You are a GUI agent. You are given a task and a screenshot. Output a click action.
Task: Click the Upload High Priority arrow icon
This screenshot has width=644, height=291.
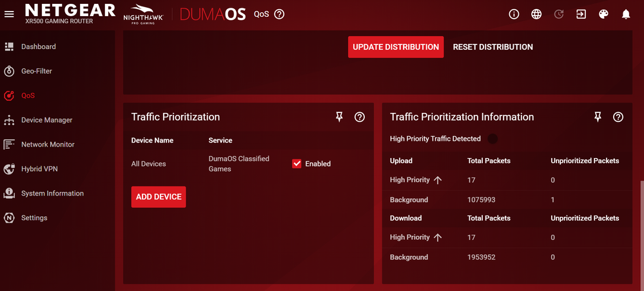[x=438, y=180]
